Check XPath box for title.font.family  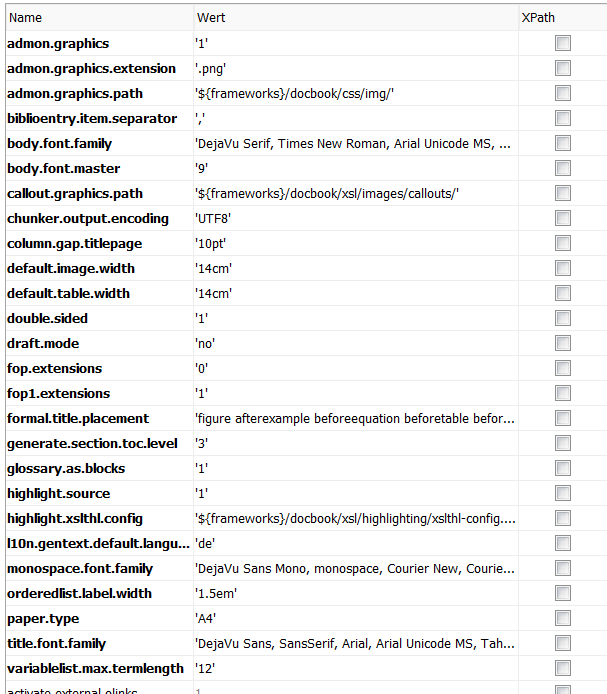pyautogui.click(x=563, y=644)
